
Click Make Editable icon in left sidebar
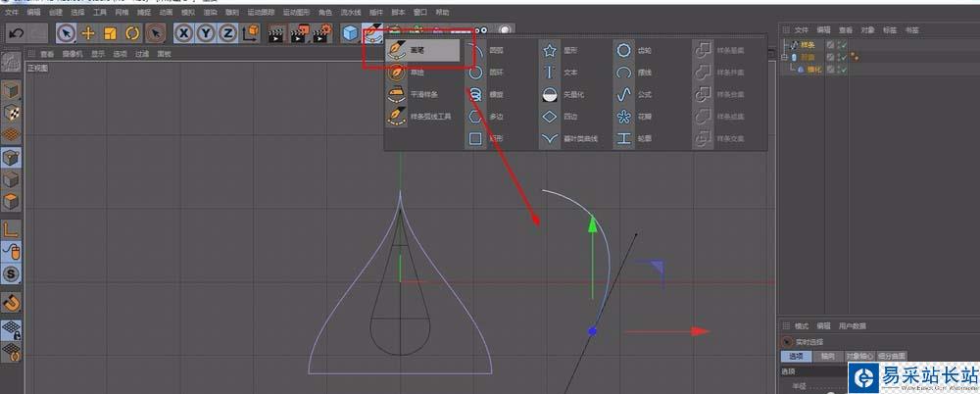11,62
